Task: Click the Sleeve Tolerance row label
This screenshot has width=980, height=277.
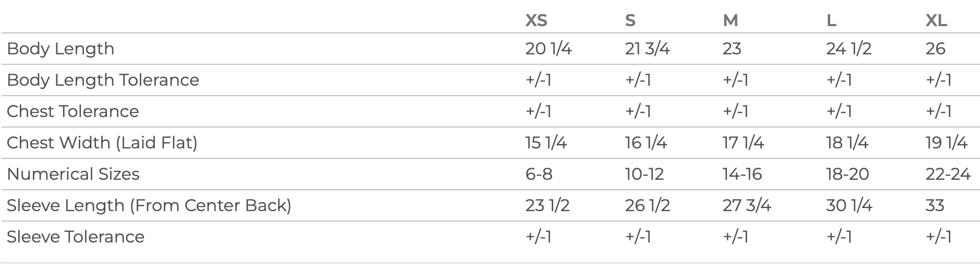Action: (75, 237)
